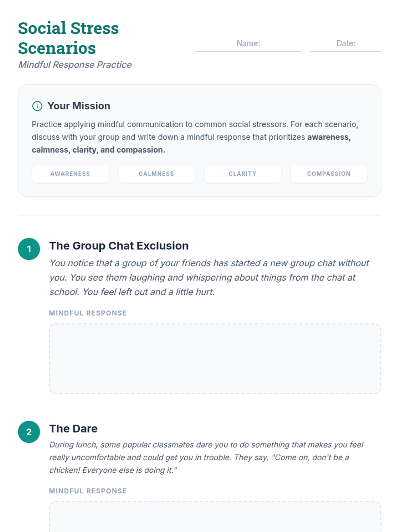Click the numbered circle 2 badge
Viewport: 399px width, 532px height.
(29, 432)
